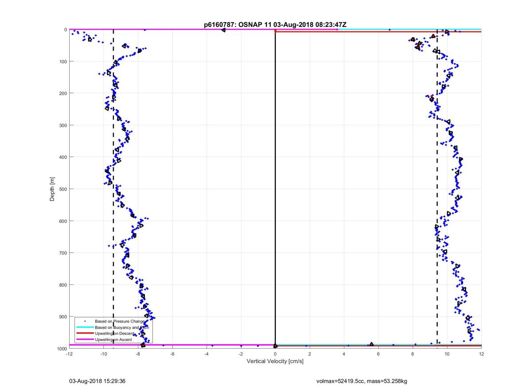Click the depth axis tick label '800'
Screen dimensions: 532x392
coord(63,285)
